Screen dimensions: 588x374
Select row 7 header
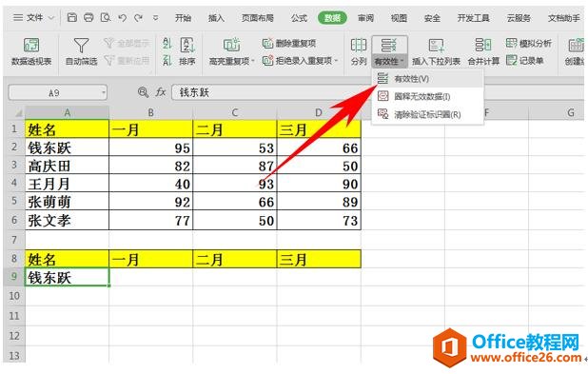(14, 240)
